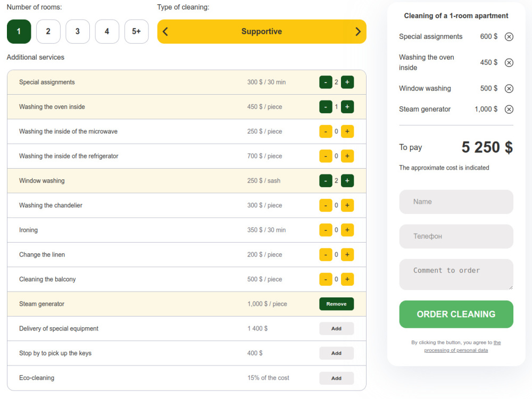This screenshot has width=532, height=399.
Task: Click the Supportive cleaning type selector
Action: tap(262, 31)
